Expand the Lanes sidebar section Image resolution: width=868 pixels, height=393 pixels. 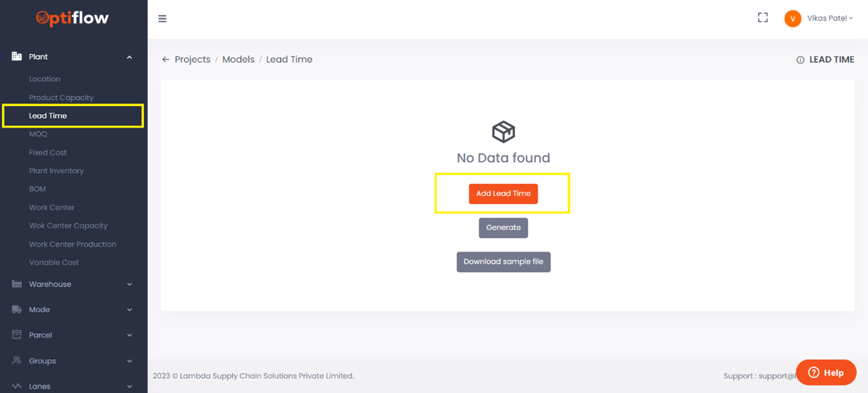(x=129, y=386)
